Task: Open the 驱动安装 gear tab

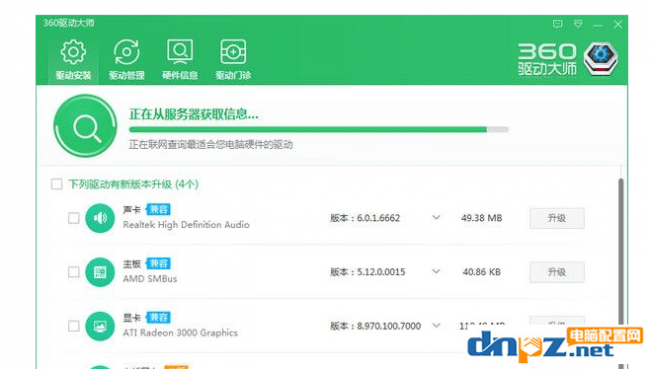Action: (73, 60)
